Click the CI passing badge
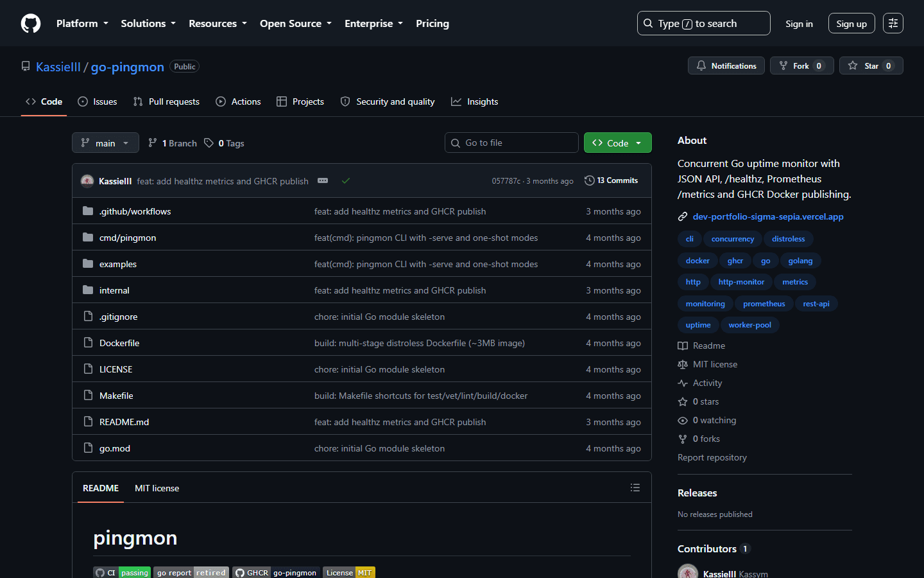Image resolution: width=924 pixels, height=578 pixels. click(122, 572)
